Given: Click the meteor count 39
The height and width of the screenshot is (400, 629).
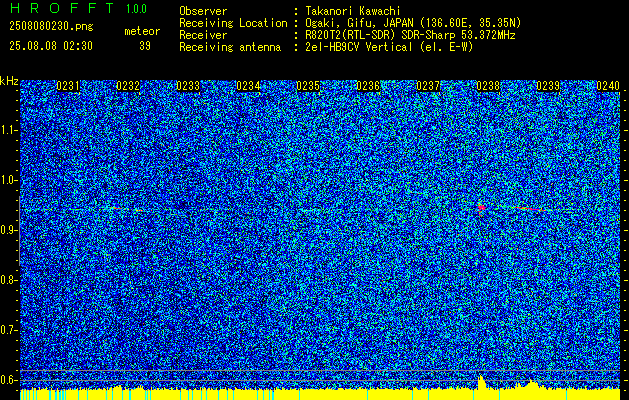Looking at the screenshot, I should pyautogui.click(x=145, y=46).
